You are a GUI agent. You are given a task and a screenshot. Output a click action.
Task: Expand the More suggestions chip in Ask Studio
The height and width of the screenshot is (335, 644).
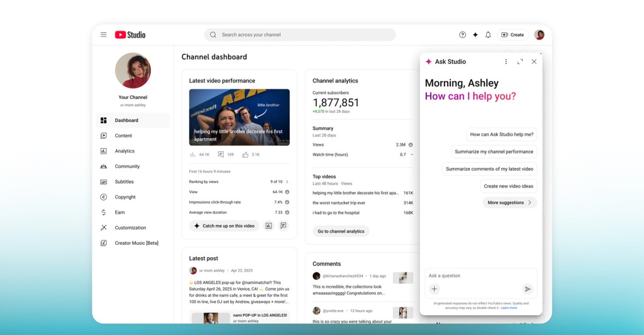[509, 202]
